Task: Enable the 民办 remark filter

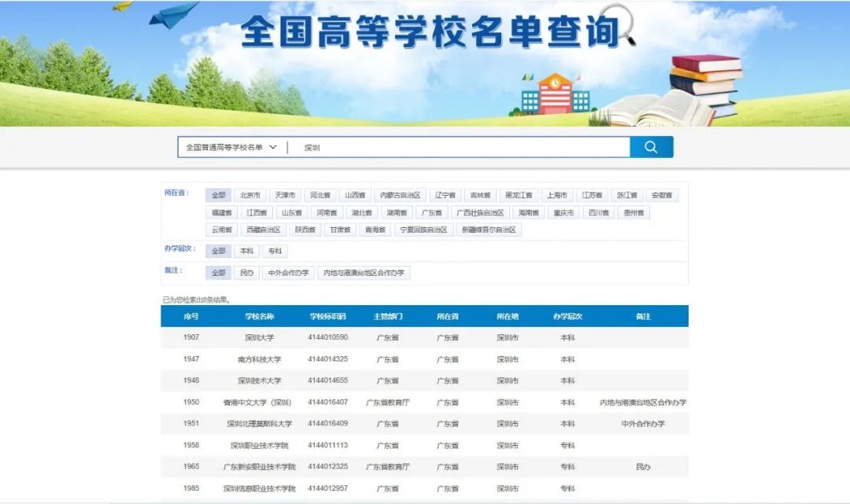Action: pyautogui.click(x=244, y=272)
